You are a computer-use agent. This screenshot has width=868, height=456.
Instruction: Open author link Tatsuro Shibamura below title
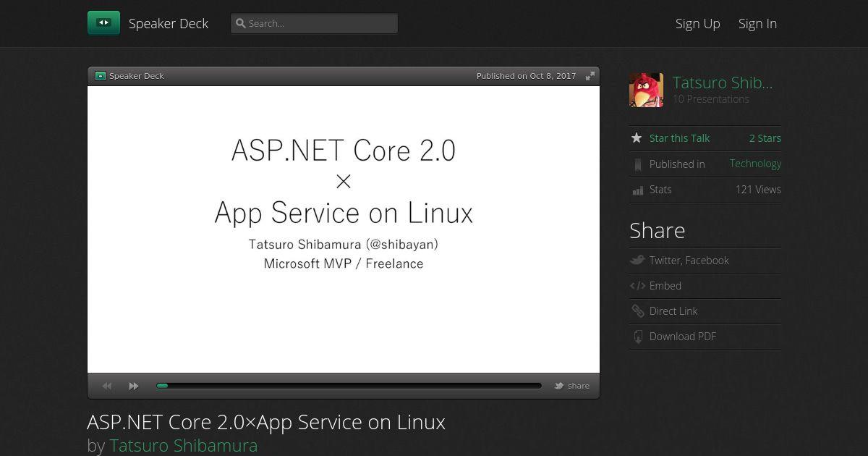click(x=183, y=445)
